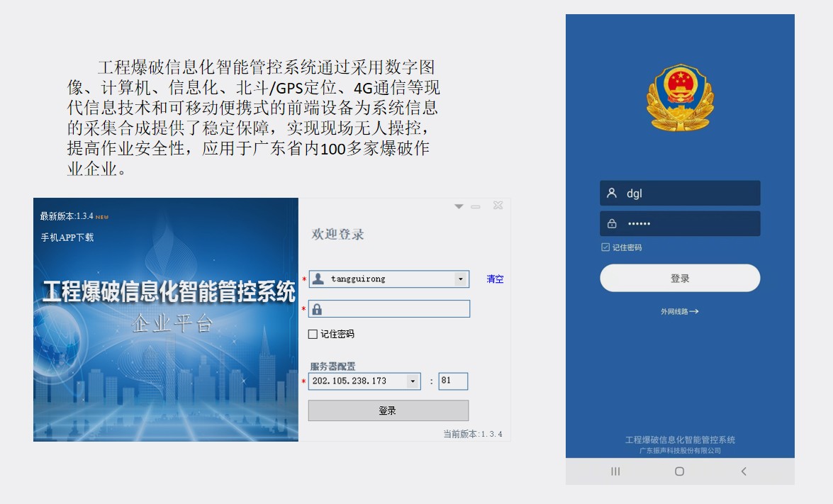Image resolution: width=833 pixels, height=504 pixels.
Task: Click the port number field showing 81
Action: tap(453, 381)
